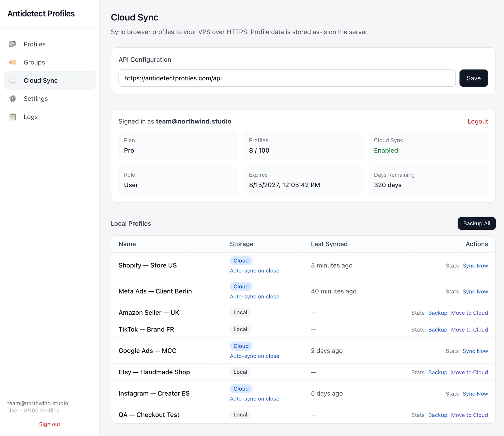Open Stats for Google Ads — MCC

(452, 351)
